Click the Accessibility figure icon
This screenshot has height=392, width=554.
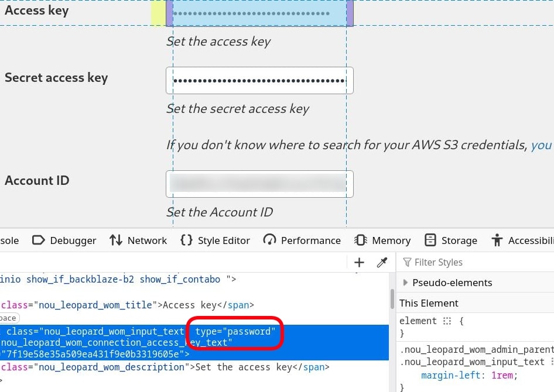tap(498, 240)
